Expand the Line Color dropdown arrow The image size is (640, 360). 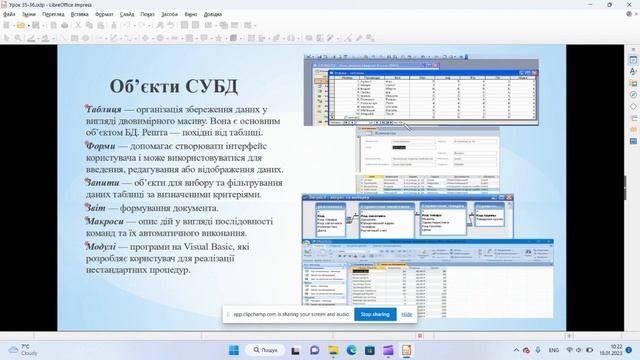[38, 38]
